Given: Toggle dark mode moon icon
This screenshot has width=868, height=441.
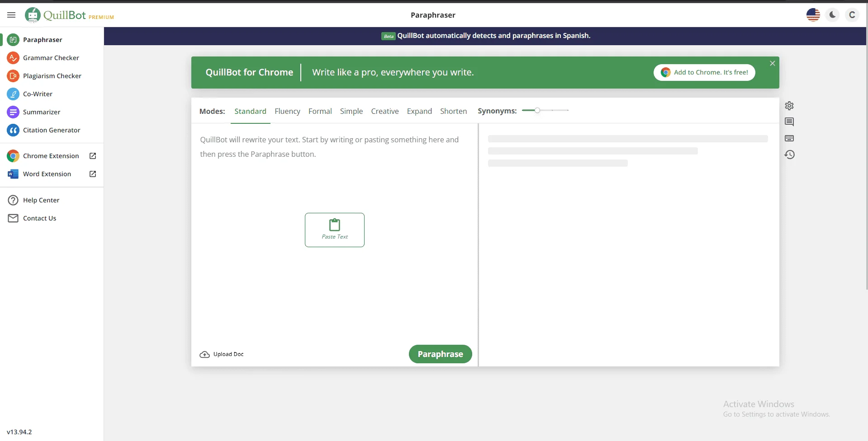Looking at the screenshot, I should (832, 15).
